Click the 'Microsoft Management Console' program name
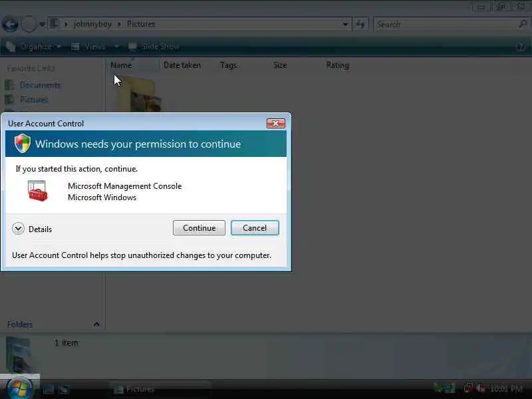532x399 pixels. tap(124, 186)
